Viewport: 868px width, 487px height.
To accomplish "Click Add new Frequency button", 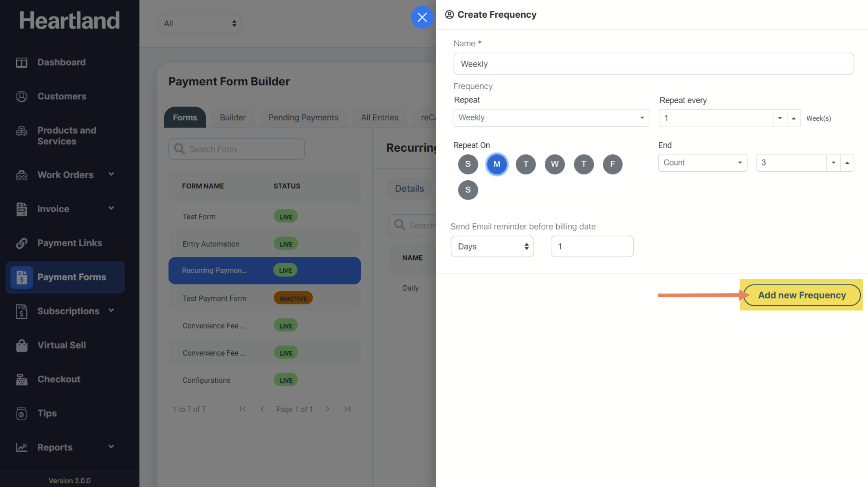I will coord(802,295).
